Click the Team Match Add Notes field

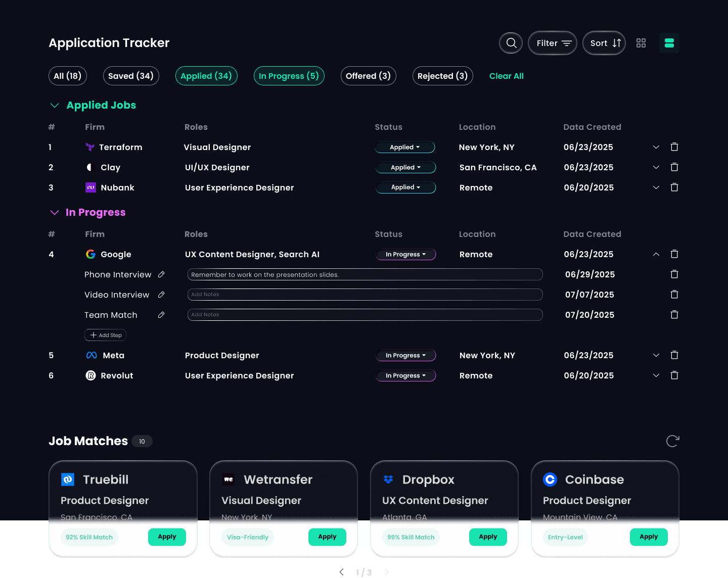[365, 315]
